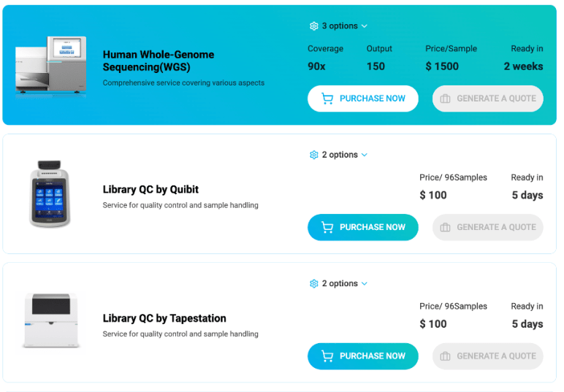Click gear icon in Library QC by Quibit card
This screenshot has height=392, width=564.
tap(313, 155)
